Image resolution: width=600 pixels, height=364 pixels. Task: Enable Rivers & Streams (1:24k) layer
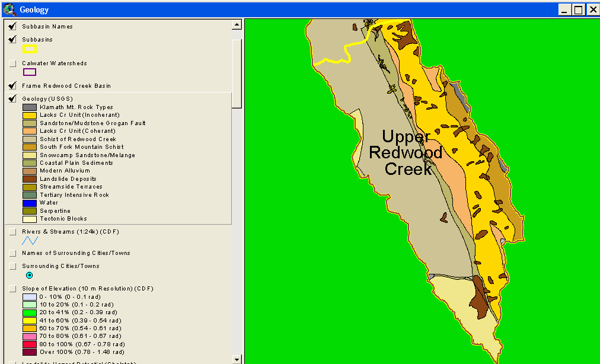[x=12, y=232]
